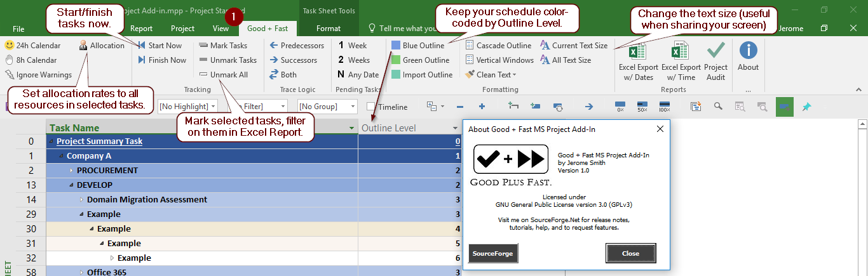This screenshot has height=276, width=868.
Task: Expand the Office 365 task group
Action: (x=81, y=272)
